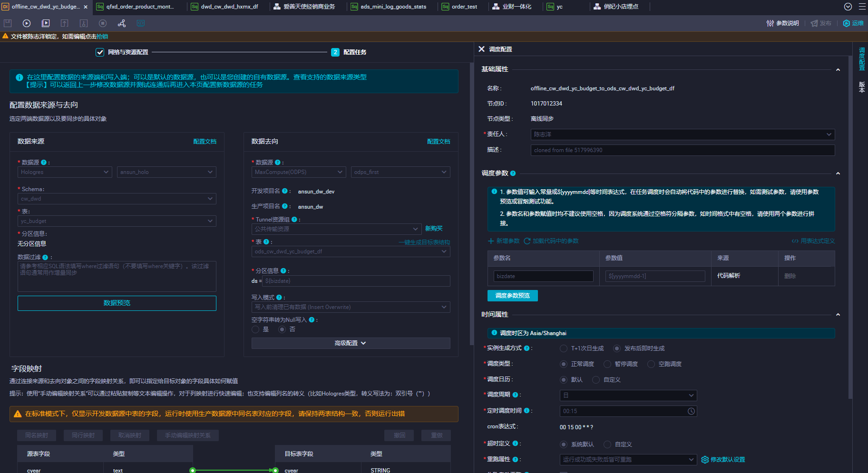868x473 pixels.
Task: Click the submit (upload arrow) toolbar icon
Action: 65,23
